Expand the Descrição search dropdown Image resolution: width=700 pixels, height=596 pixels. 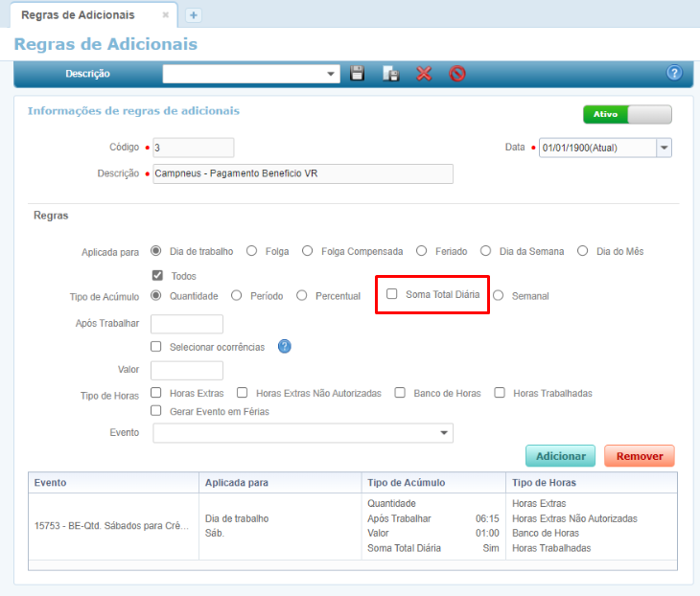coord(332,74)
